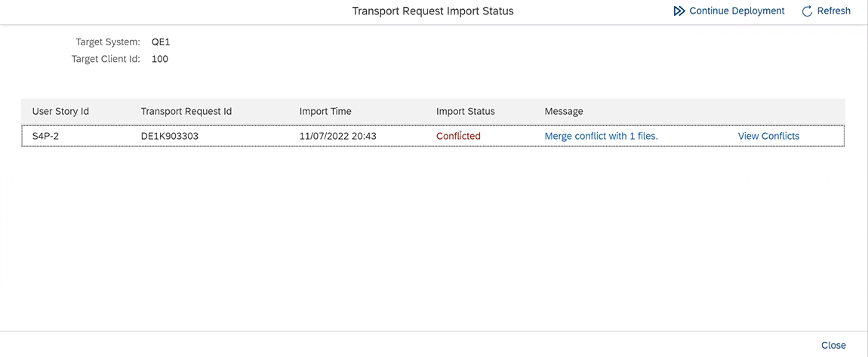Select the S4P-2 user story cell

coord(45,136)
